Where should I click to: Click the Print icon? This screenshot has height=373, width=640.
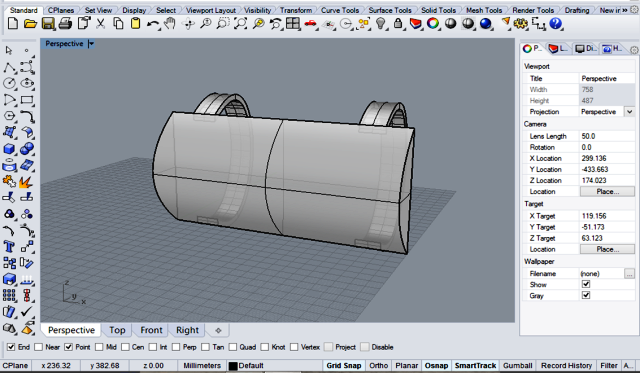(x=65, y=24)
